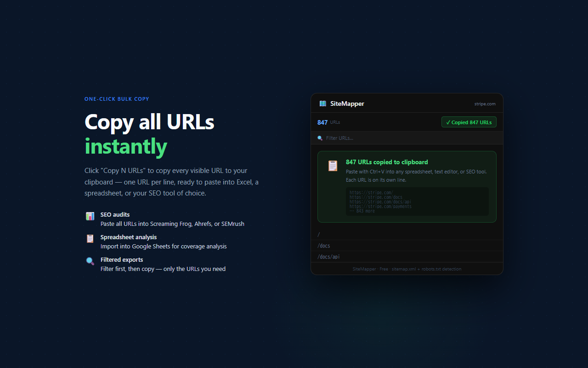Click the magnifier icon in the filter bar
The height and width of the screenshot is (368, 588).
coord(320,138)
